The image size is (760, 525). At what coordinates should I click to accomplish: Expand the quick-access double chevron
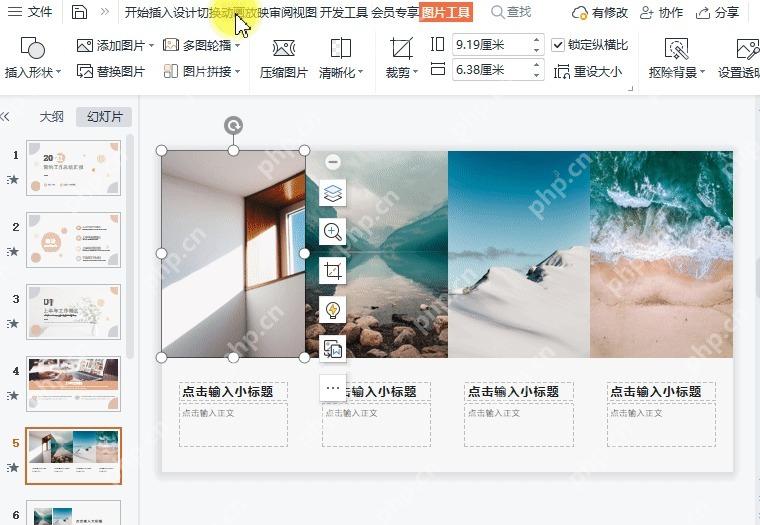pyautogui.click(x=105, y=12)
